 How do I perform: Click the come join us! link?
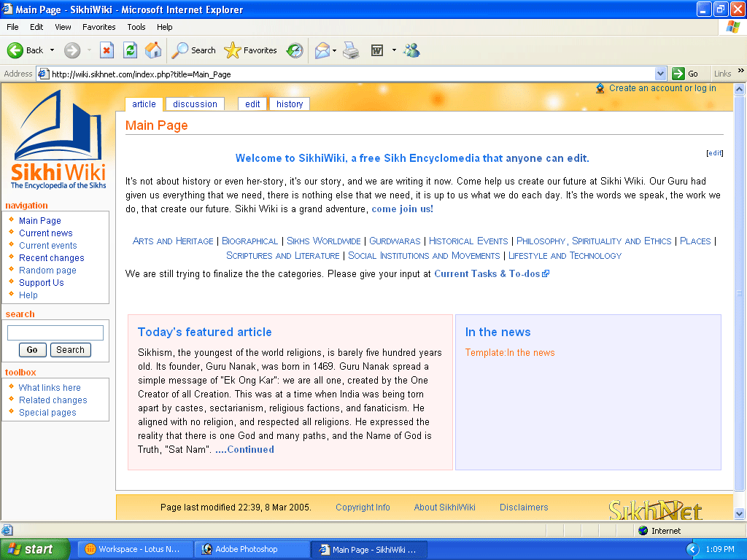[402, 209]
